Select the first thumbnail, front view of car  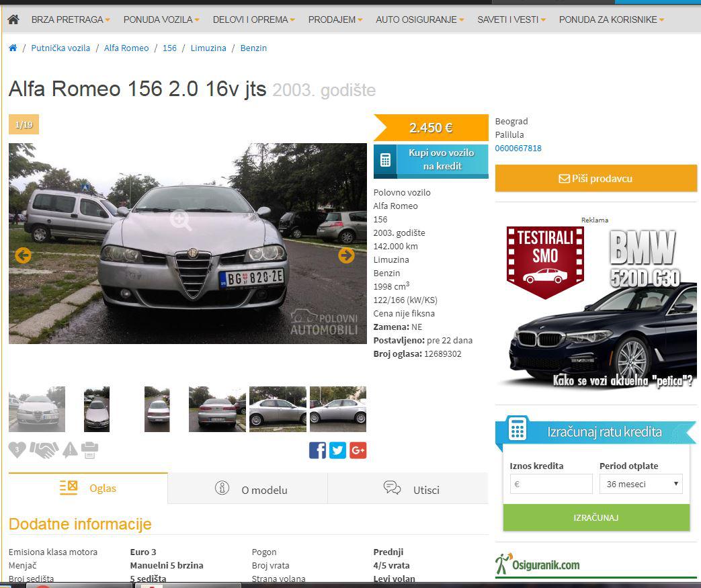(37, 409)
